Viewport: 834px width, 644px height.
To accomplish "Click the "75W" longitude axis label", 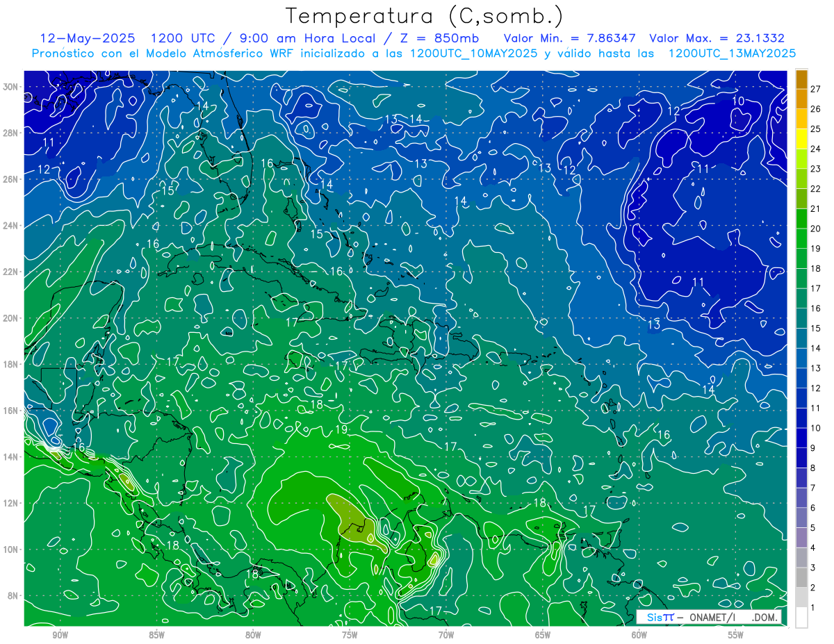I will [350, 635].
